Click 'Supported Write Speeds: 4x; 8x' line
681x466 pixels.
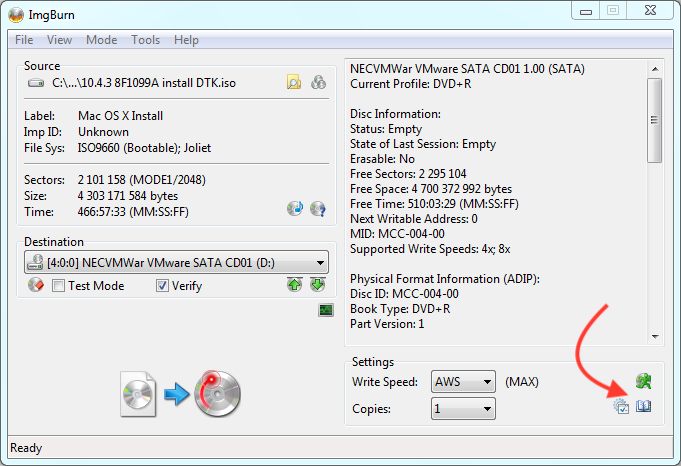(x=430, y=249)
